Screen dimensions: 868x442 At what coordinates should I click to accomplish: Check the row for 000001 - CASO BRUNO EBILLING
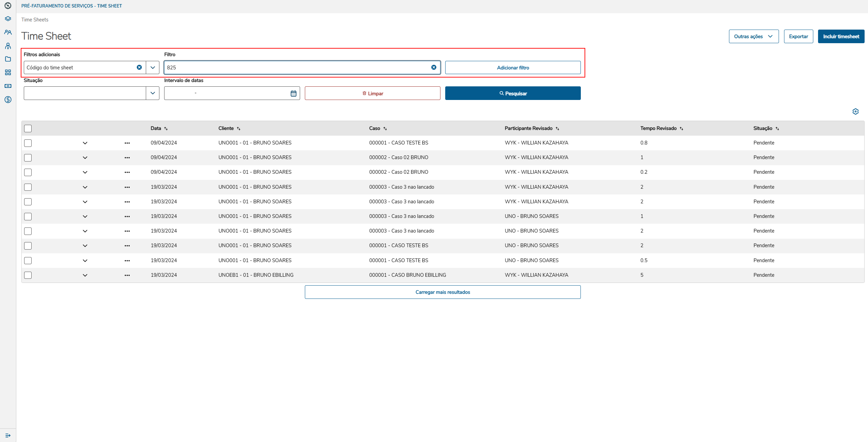[x=28, y=275]
